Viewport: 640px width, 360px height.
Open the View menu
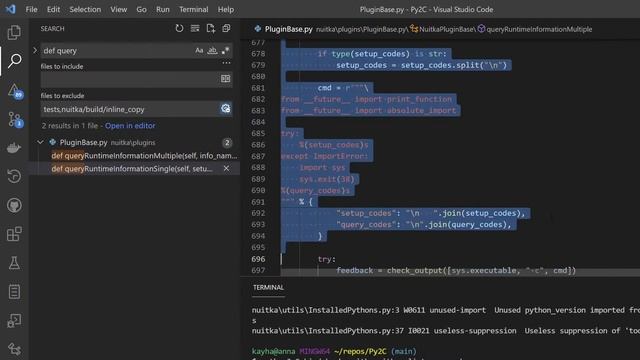click(118, 9)
